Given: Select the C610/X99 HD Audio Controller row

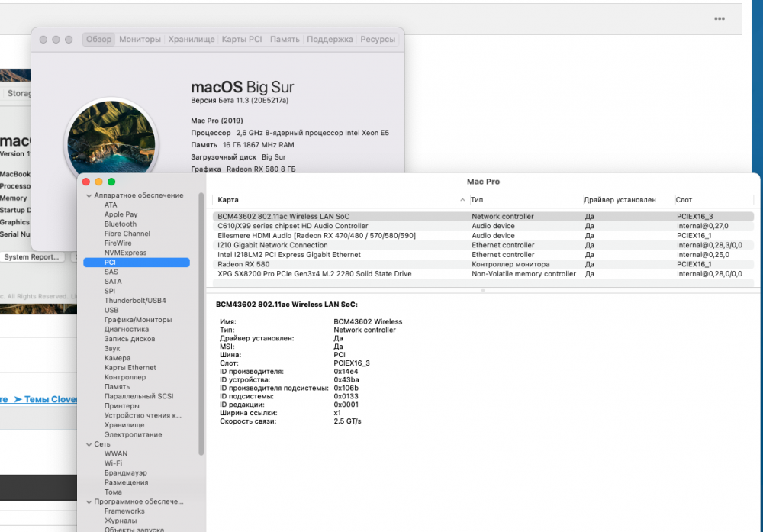Looking at the screenshot, I should [x=483, y=226].
